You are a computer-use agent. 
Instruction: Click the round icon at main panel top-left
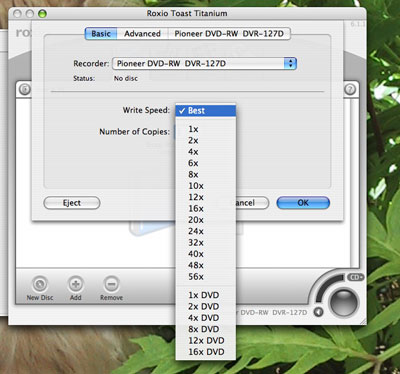coord(25,89)
